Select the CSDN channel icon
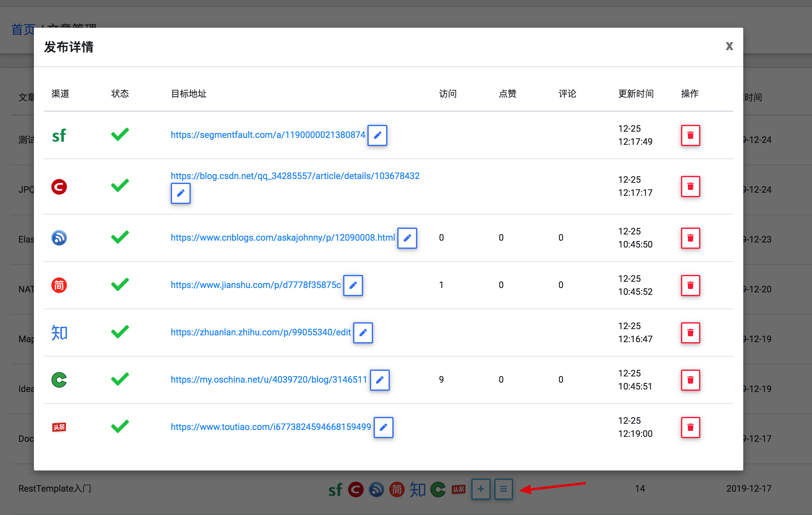This screenshot has height=515, width=812. [59, 186]
